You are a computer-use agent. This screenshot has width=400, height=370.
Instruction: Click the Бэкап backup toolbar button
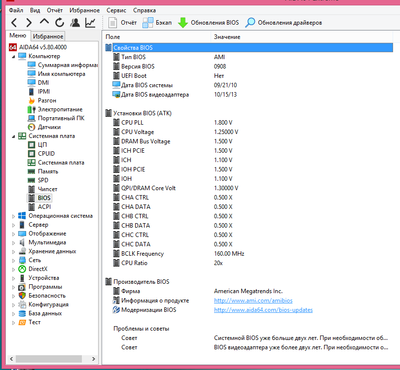pos(157,23)
